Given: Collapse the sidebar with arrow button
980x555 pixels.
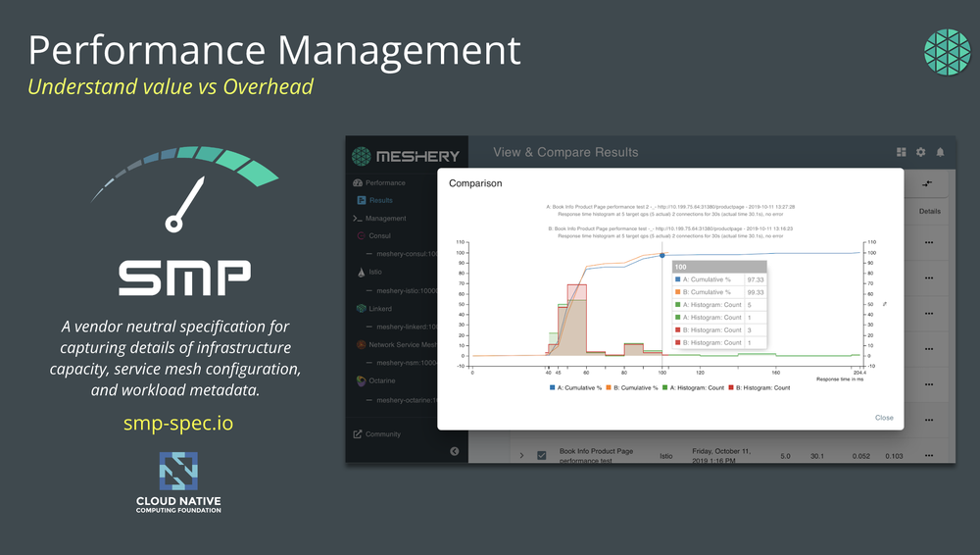Looking at the screenshot, I should click(455, 451).
